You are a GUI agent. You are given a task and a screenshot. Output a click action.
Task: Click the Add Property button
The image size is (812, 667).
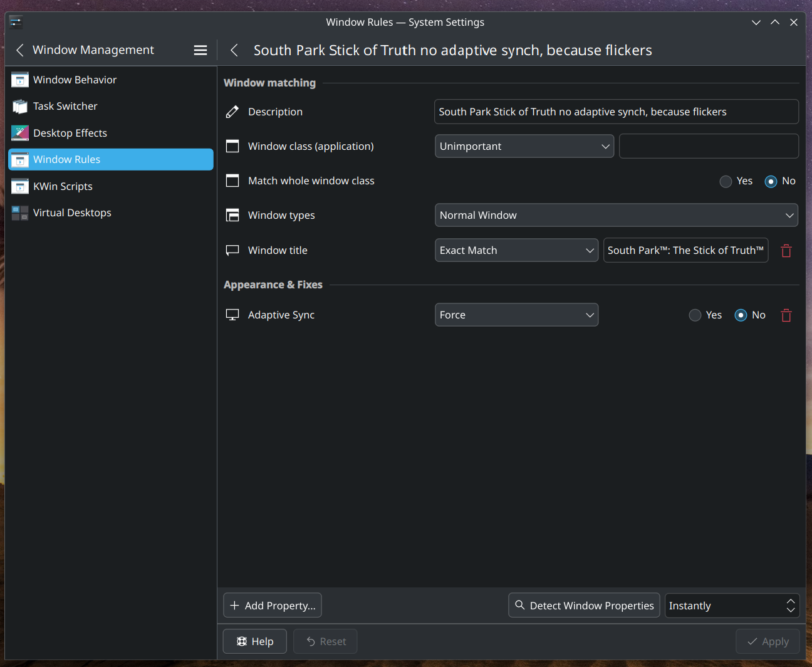pos(273,606)
